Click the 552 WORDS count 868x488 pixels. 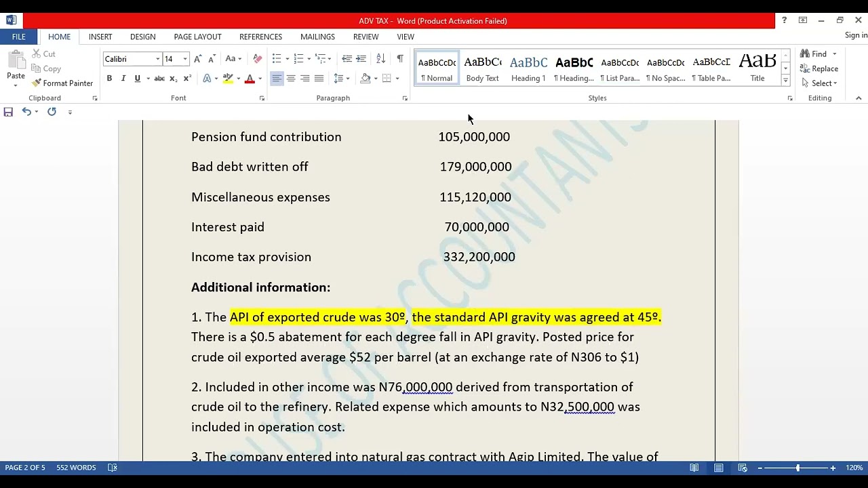pos(76,468)
